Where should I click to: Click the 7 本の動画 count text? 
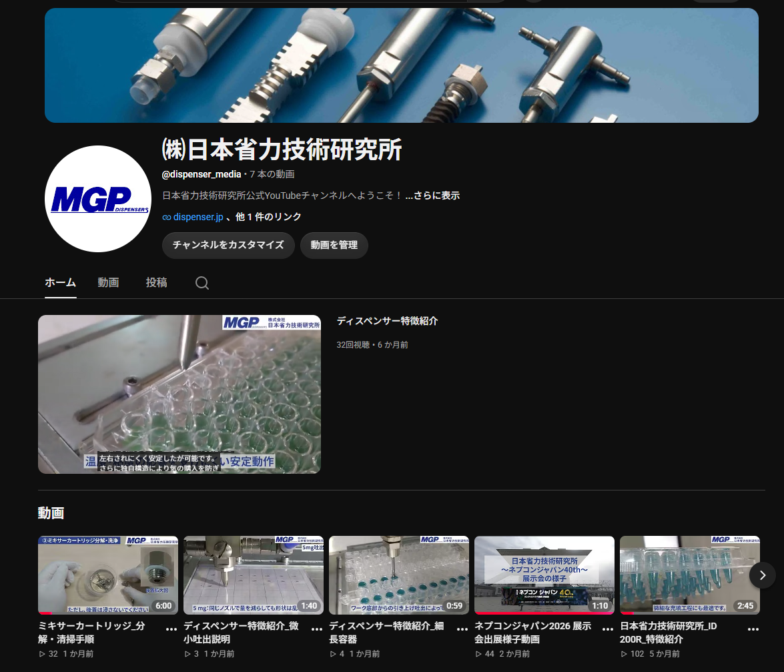(272, 174)
